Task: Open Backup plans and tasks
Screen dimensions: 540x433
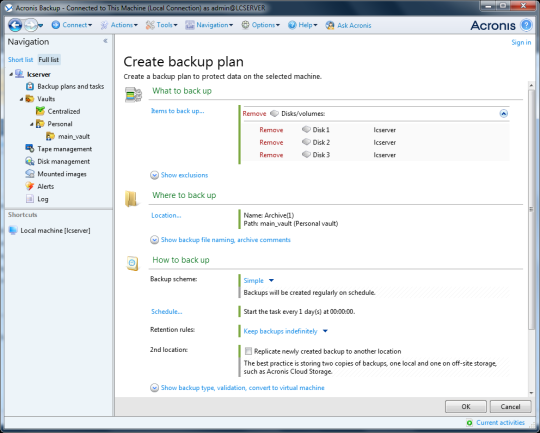Action: [x=71, y=86]
